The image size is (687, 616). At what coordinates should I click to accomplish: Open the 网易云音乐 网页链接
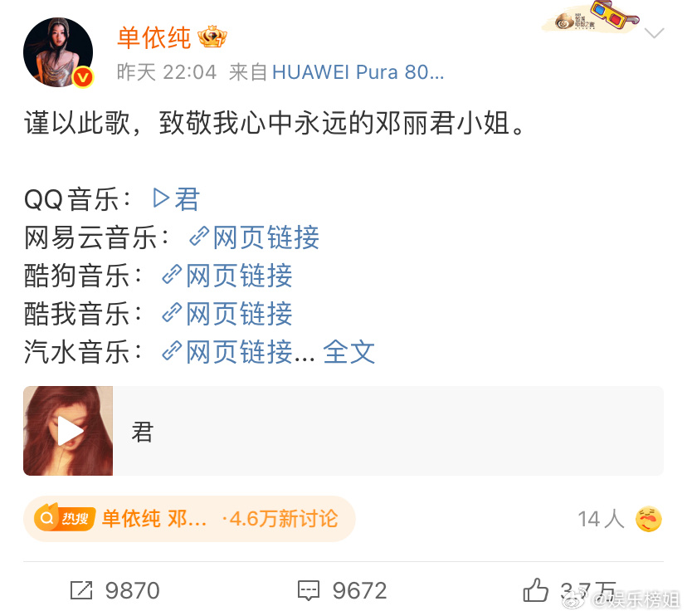[254, 237]
